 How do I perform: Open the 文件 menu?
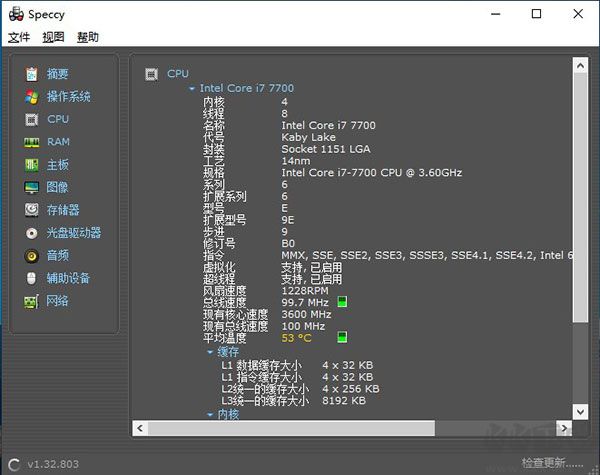pos(19,37)
